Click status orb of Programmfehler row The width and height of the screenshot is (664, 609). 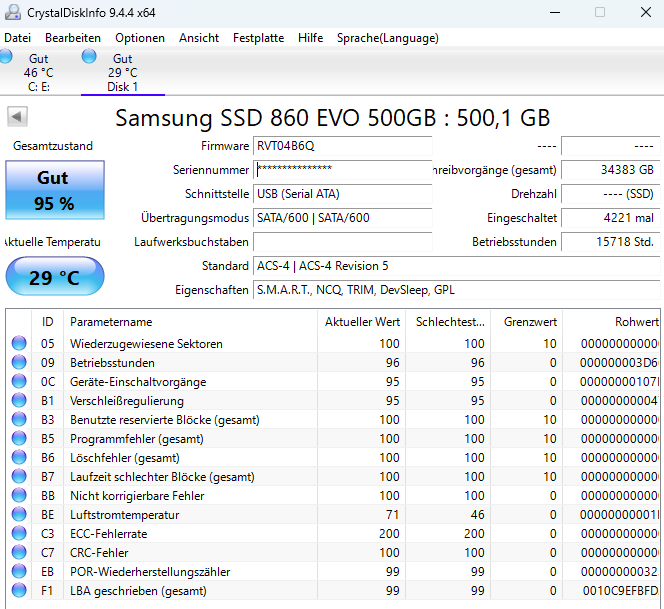pos(19,438)
